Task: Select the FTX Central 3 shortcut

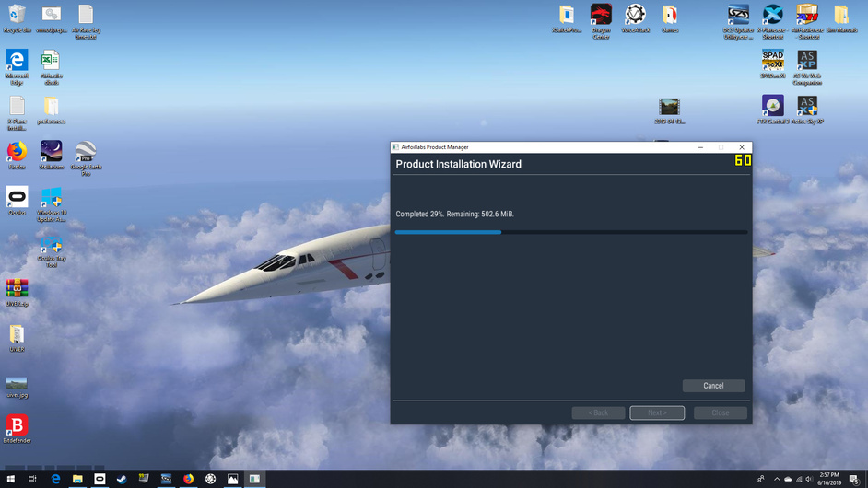Action: 772,110
